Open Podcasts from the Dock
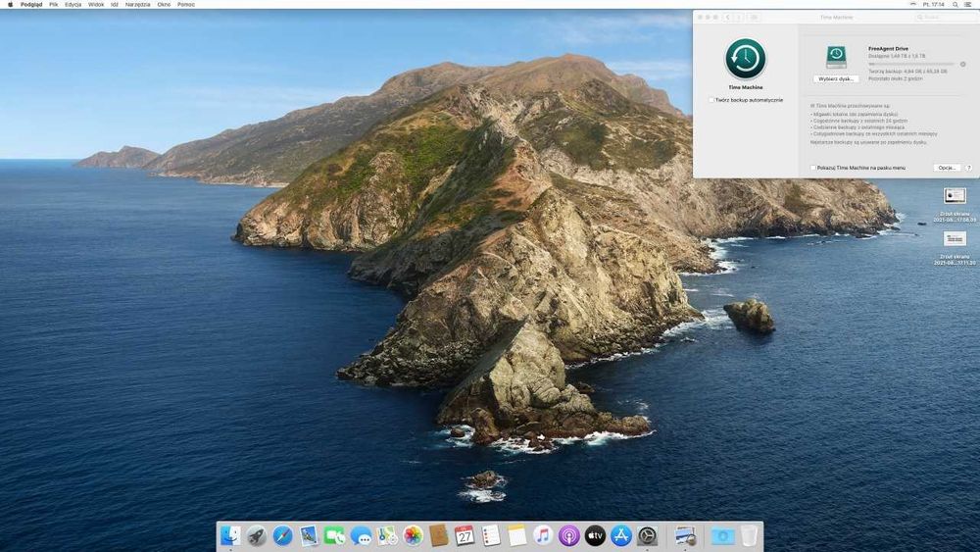 click(x=568, y=535)
